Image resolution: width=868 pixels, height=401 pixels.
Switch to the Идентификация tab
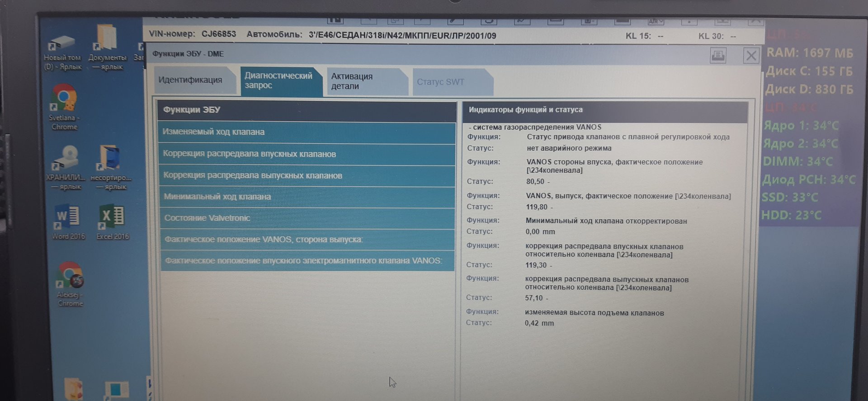pos(194,80)
